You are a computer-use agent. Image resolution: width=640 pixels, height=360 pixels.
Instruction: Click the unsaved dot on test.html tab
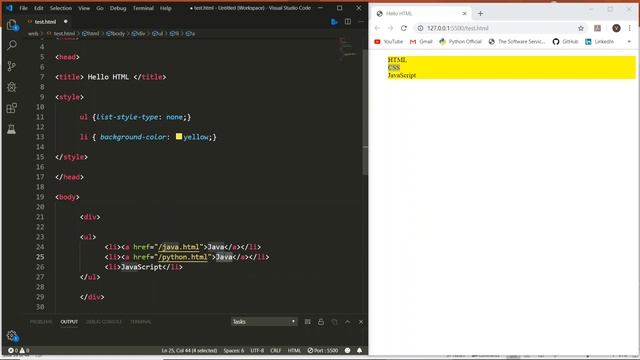pyautogui.click(x=65, y=22)
